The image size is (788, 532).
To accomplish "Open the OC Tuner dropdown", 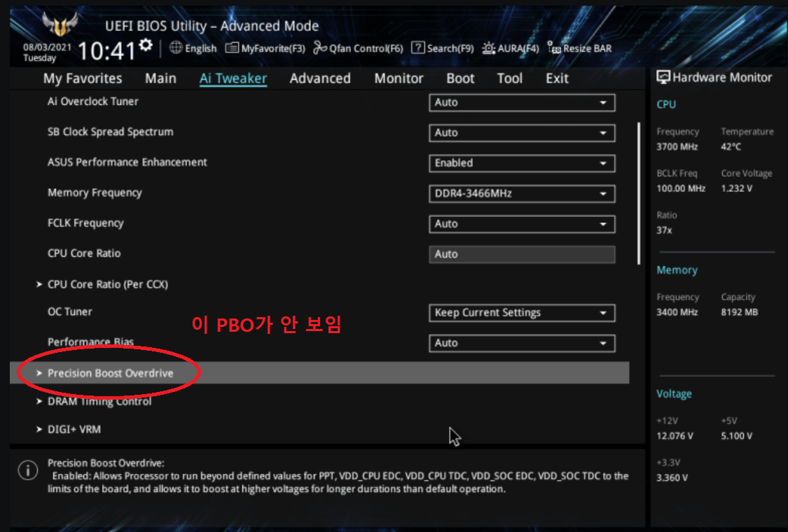I will 522,312.
